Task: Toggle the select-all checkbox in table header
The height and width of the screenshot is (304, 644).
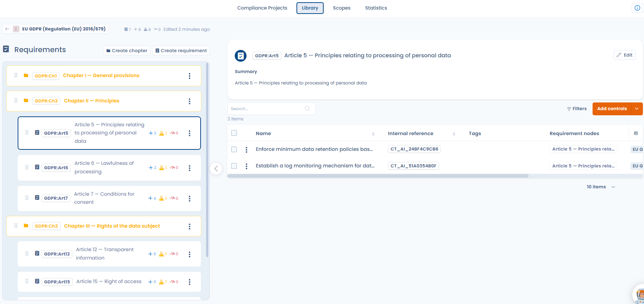Action: coord(234,133)
